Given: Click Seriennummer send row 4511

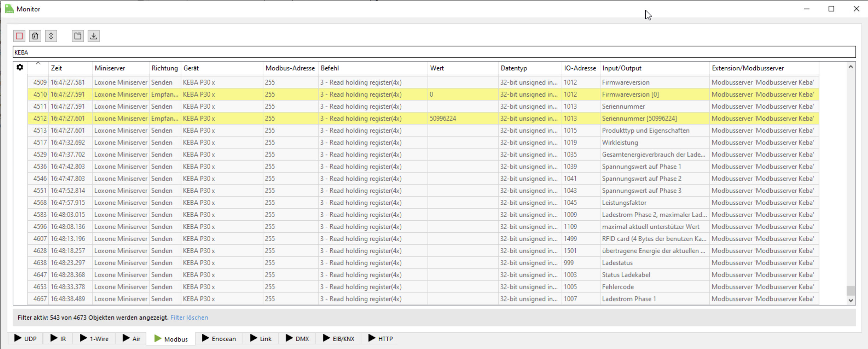Looking at the screenshot, I should pos(423,106).
